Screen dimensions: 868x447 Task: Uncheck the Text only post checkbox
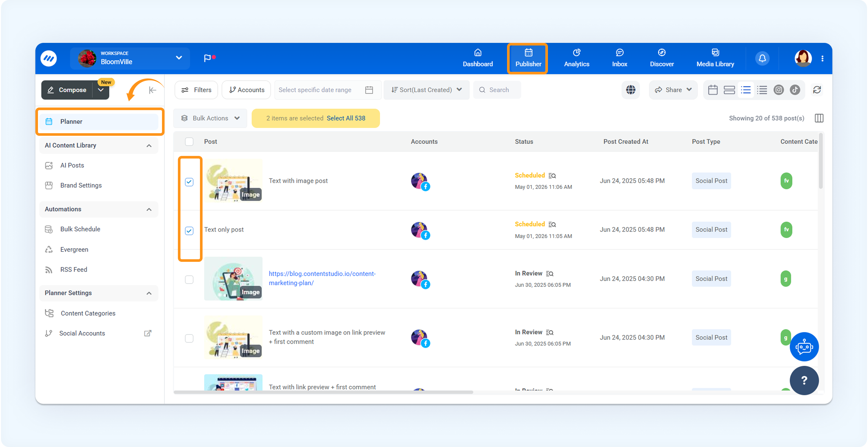pos(189,231)
